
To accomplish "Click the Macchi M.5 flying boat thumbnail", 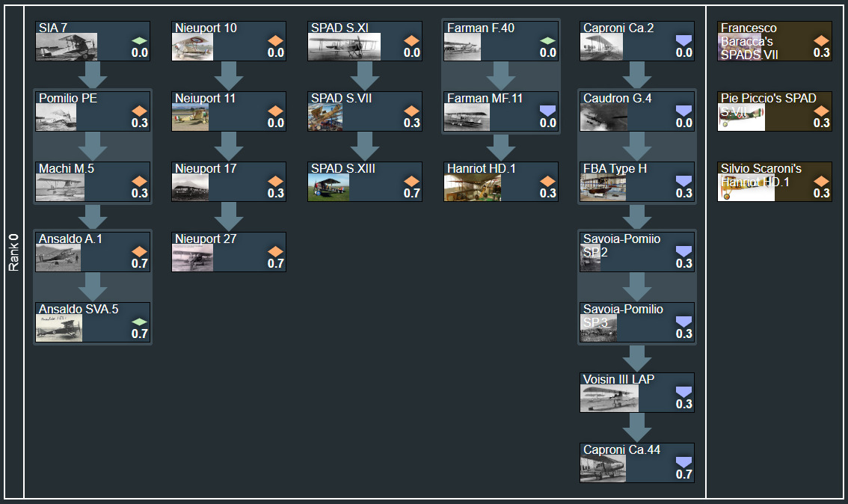I will pyautogui.click(x=58, y=188).
